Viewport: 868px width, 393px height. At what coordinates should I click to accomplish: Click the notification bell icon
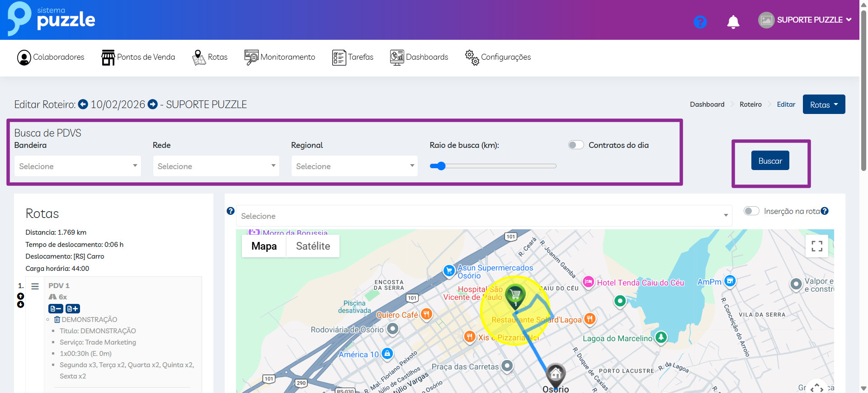(733, 22)
